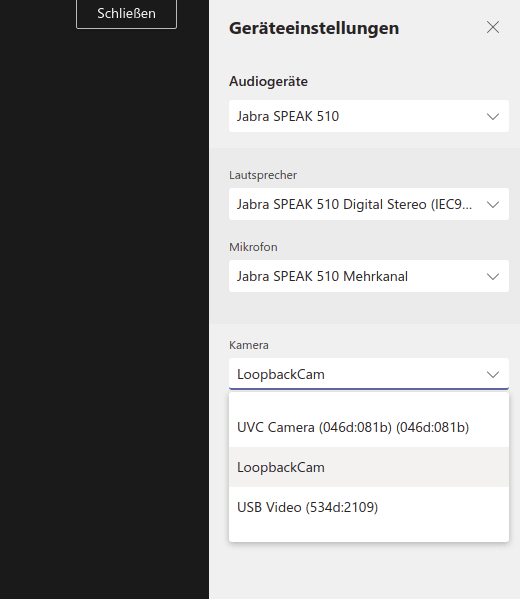Viewport: 520px width, 599px height.
Task: Click the Mikrofon label
Action: (x=253, y=247)
